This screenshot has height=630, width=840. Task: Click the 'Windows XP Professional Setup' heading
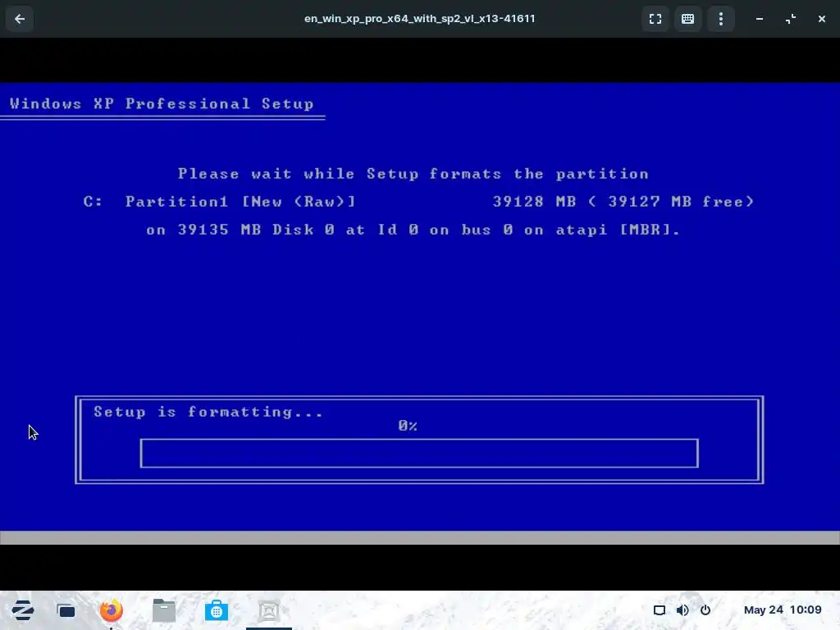pyautogui.click(x=162, y=103)
